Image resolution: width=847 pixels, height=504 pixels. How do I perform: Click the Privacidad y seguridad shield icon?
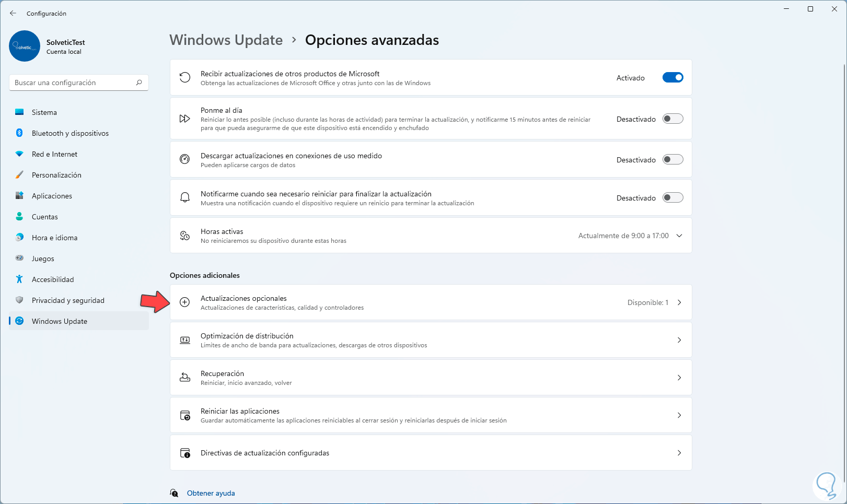click(19, 300)
